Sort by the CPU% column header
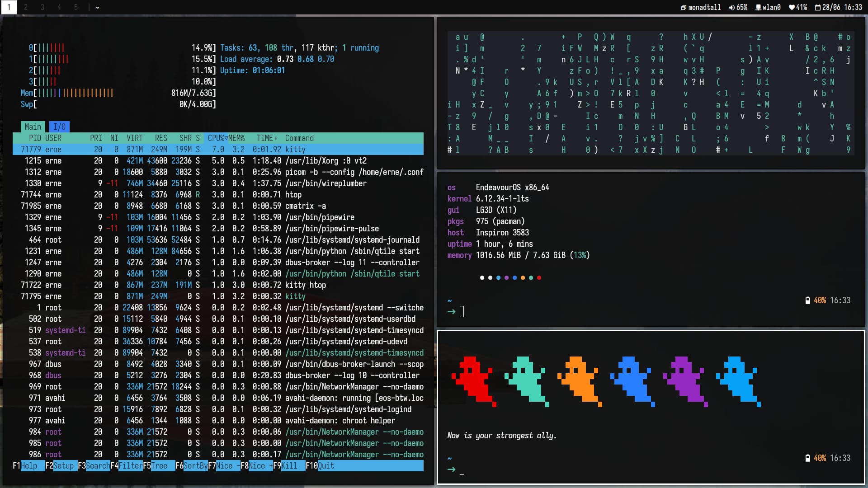The width and height of the screenshot is (868, 488). pyautogui.click(x=217, y=138)
